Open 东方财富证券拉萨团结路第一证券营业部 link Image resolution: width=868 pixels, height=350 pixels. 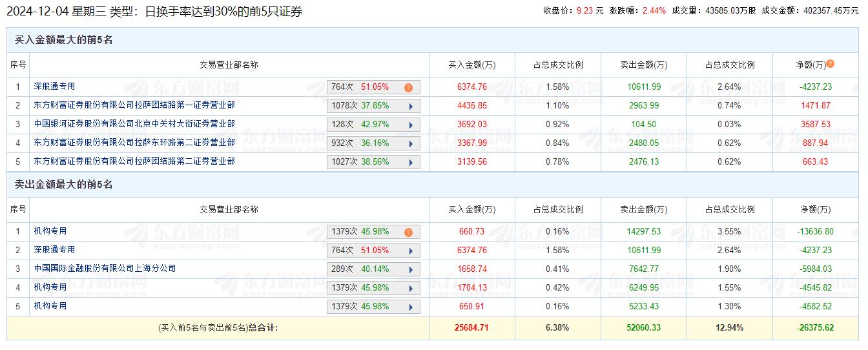(x=134, y=105)
